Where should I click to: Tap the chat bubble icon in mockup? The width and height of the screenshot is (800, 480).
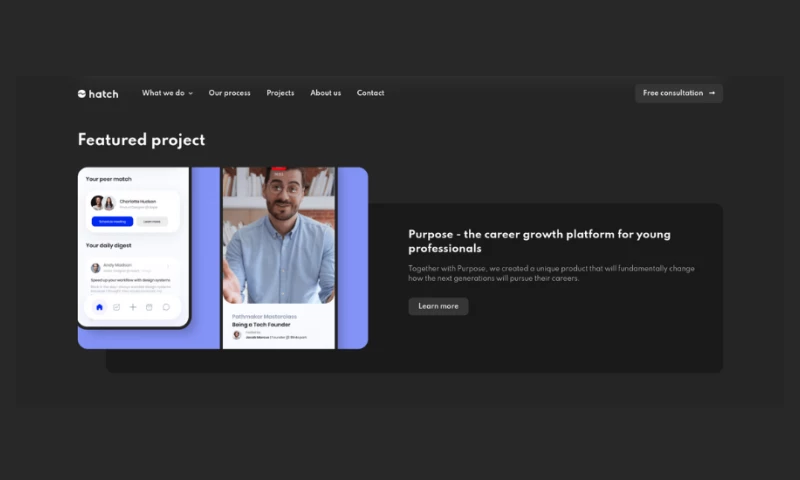pos(166,307)
